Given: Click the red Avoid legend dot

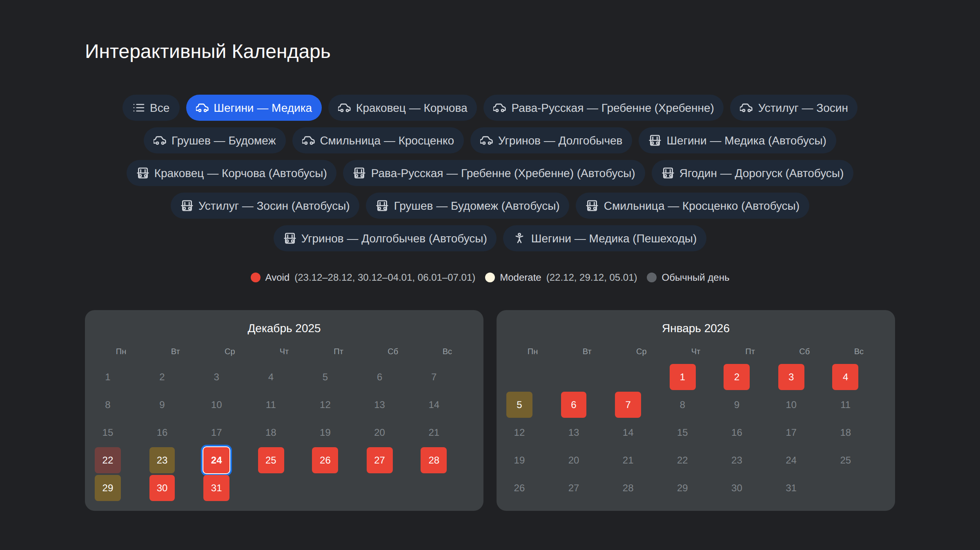Looking at the screenshot, I should pos(256,277).
